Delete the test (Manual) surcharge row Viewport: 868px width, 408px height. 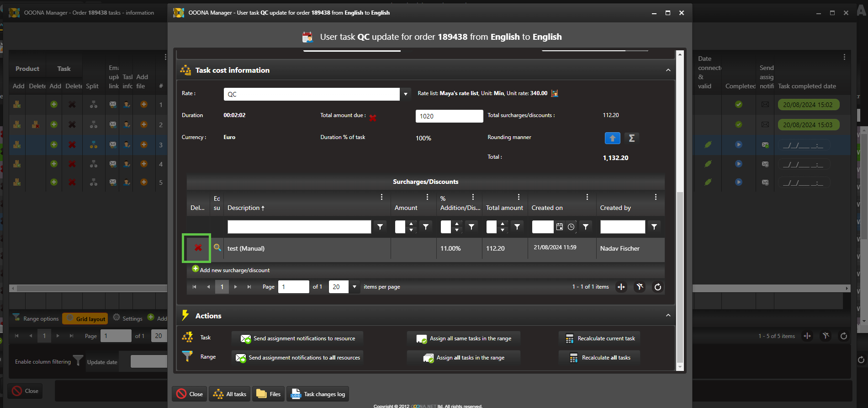coord(198,248)
